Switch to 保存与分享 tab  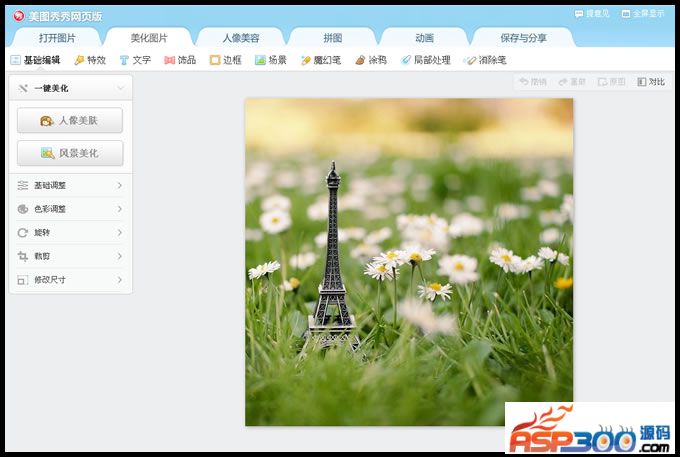click(x=523, y=38)
